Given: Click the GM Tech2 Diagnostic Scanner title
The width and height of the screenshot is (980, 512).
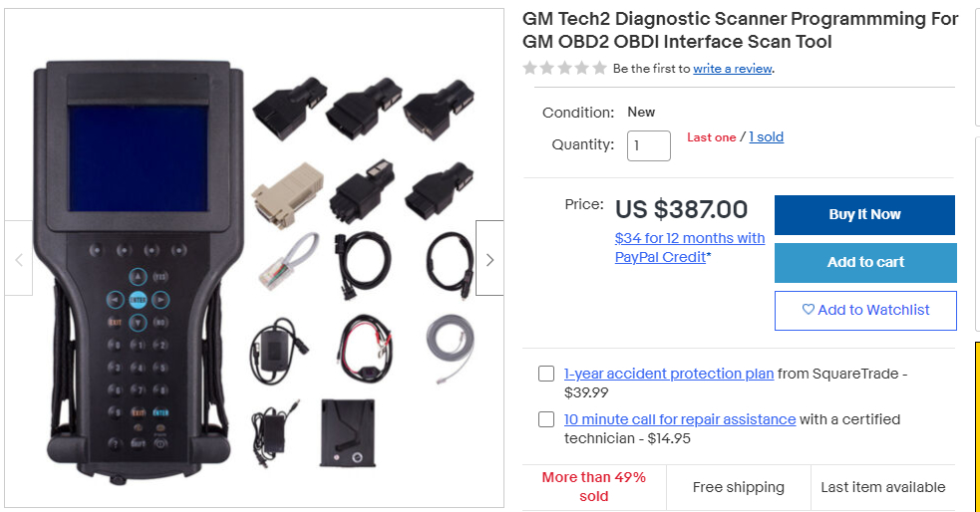Looking at the screenshot, I should click(740, 30).
